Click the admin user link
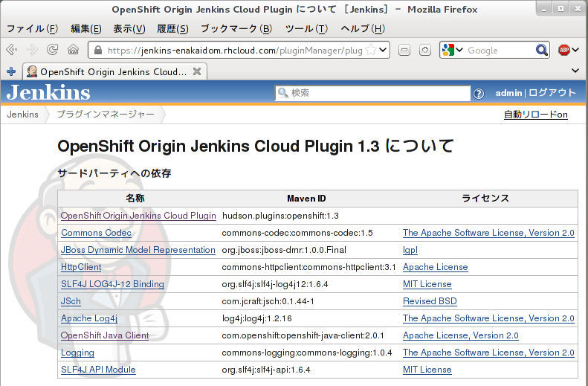Viewport: 588px width, 386px height. (x=508, y=93)
